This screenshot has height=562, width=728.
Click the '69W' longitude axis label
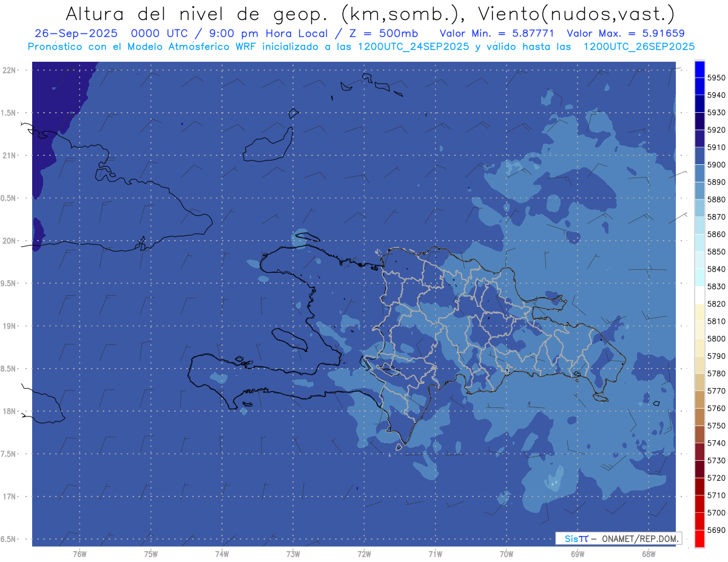(578, 554)
